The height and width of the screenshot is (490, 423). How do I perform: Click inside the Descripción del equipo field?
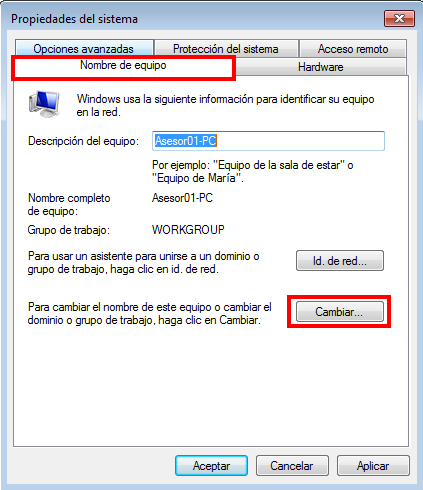268,141
